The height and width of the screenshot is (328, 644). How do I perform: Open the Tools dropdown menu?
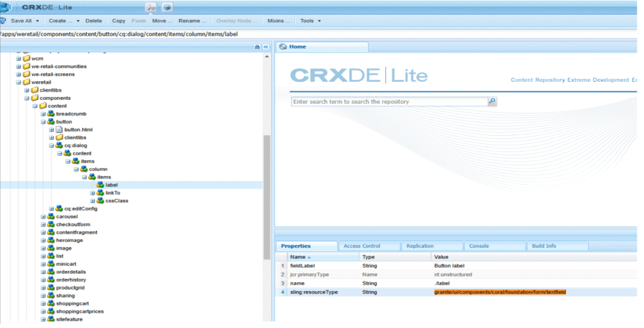point(311,21)
